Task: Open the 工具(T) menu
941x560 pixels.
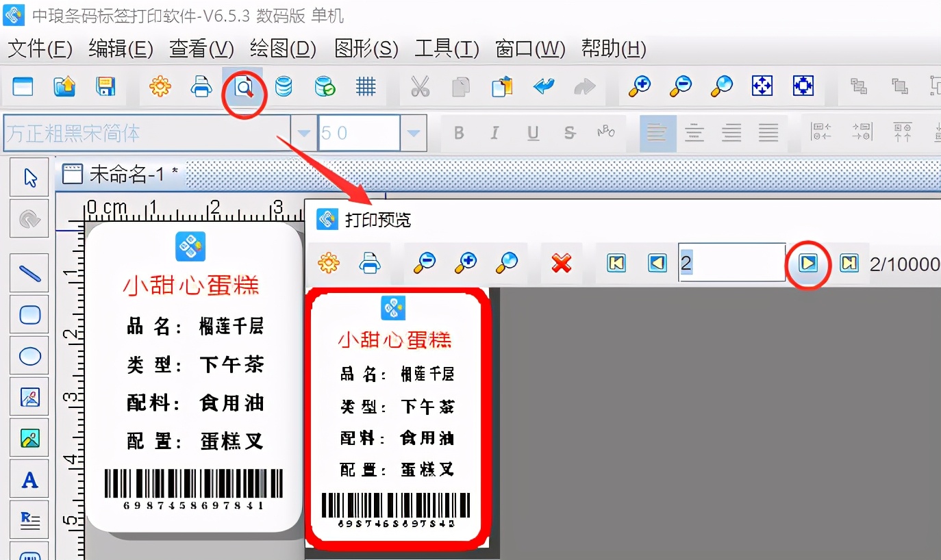Action: tap(447, 49)
